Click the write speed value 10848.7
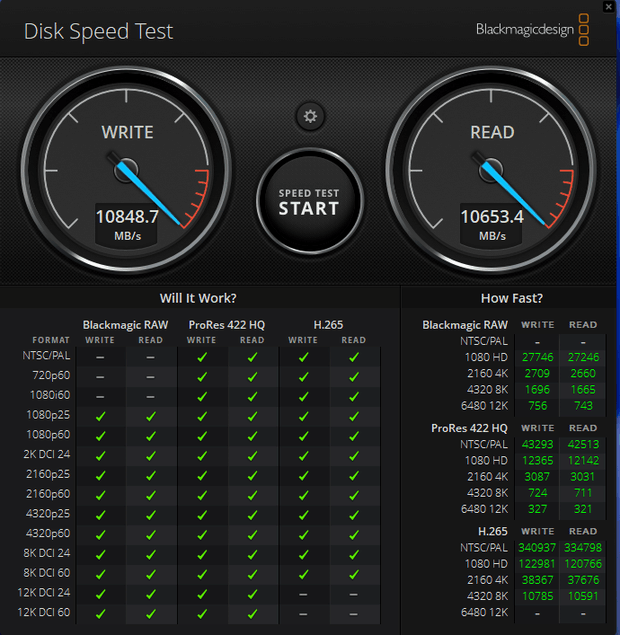The image size is (620, 635). click(x=127, y=217)
